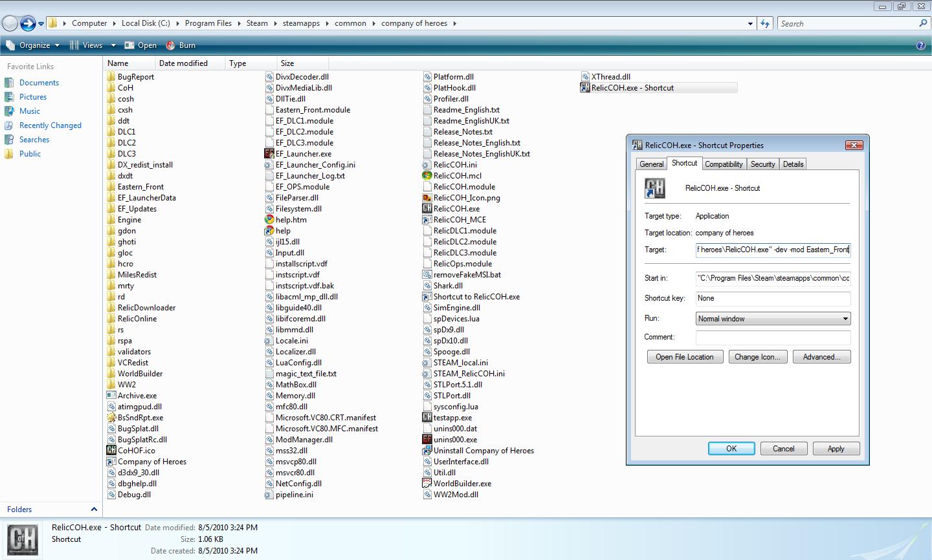Select the Shortcut tab
This screenshot has height=560, width=932.
pyautogui.click(x=684, y=163)
